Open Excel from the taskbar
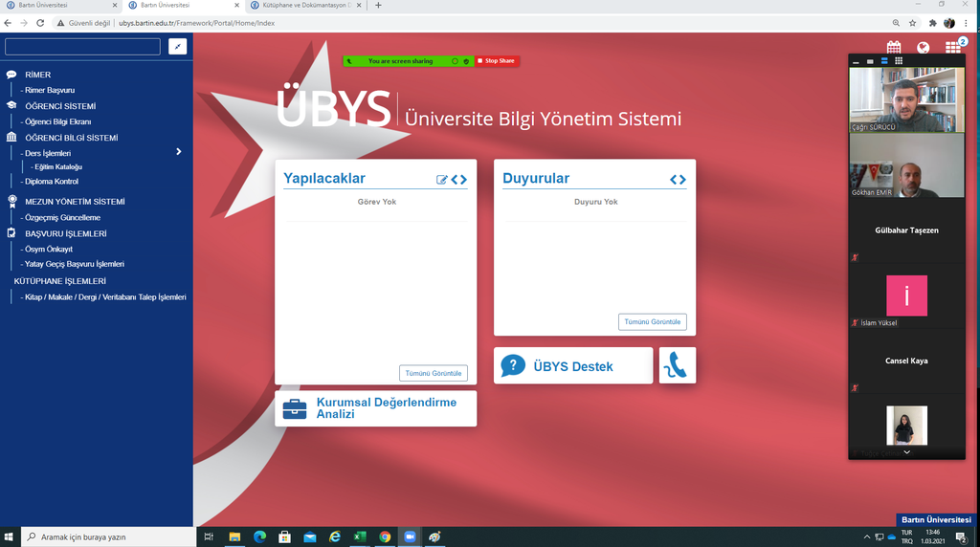The height and width of the screenshot is (547, 980). coord(360,536)
